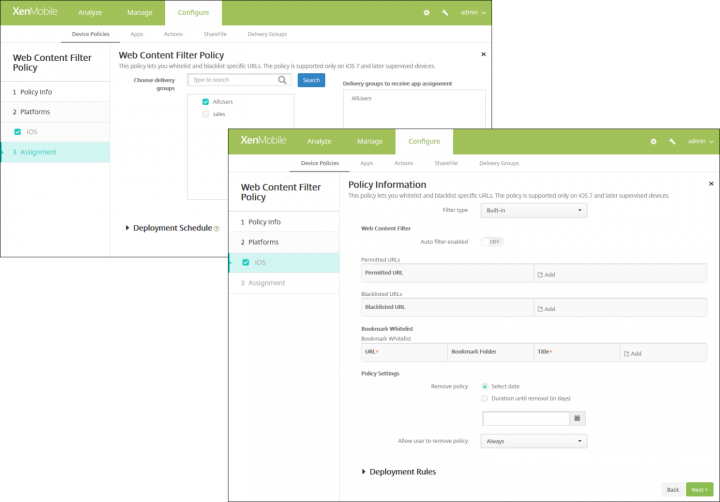Check the sales delivery group checkbox

tap(205, 115)
